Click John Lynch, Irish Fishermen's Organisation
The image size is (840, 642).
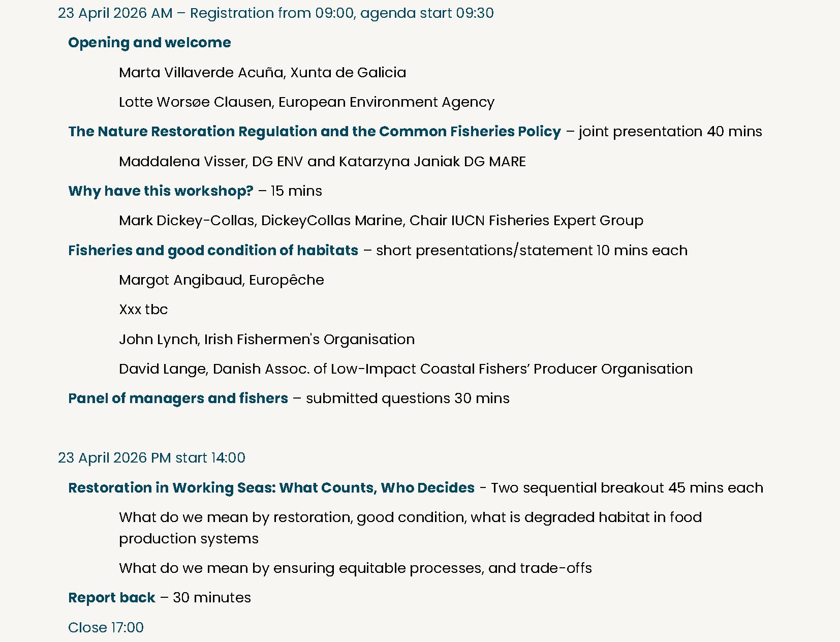(266, 340)
